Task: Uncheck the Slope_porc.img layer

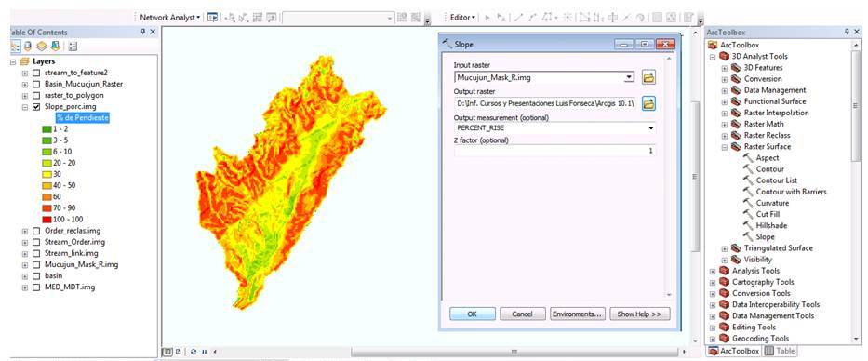Action: coord(36,107)
